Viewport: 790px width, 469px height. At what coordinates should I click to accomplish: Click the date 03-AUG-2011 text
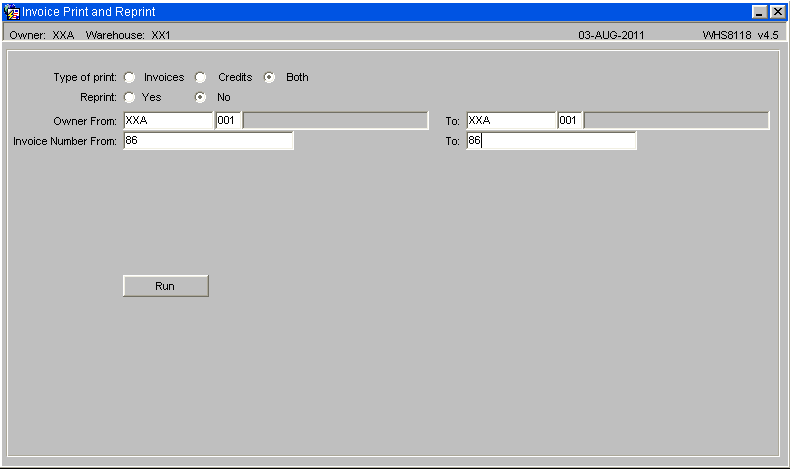point(611,35)
